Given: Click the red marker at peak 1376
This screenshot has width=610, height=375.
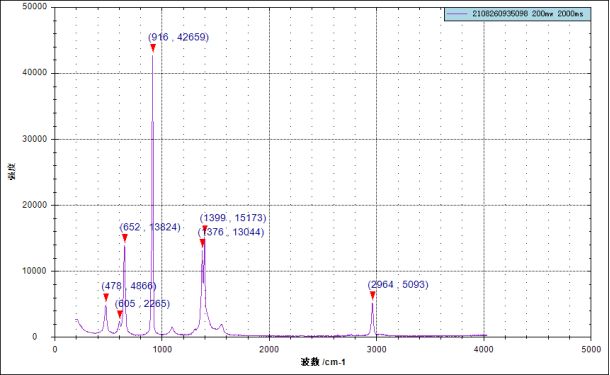Looking at the screenshot, I should pyautogui.click(x=202, y=243).
